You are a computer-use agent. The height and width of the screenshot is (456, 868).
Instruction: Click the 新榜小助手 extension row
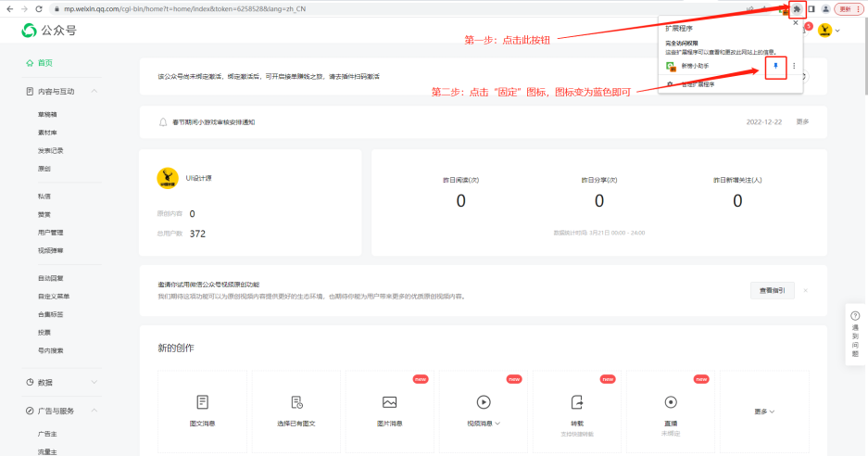pos(714,66)
